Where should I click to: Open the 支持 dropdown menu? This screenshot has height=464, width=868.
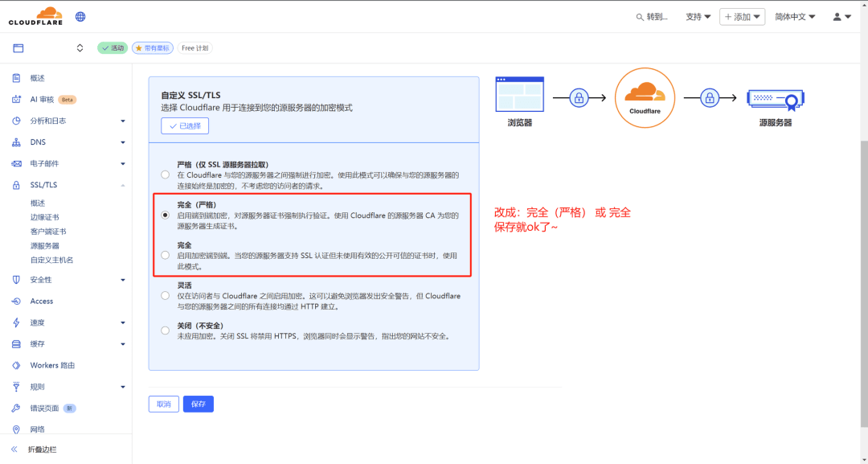[x=698, y=17]
